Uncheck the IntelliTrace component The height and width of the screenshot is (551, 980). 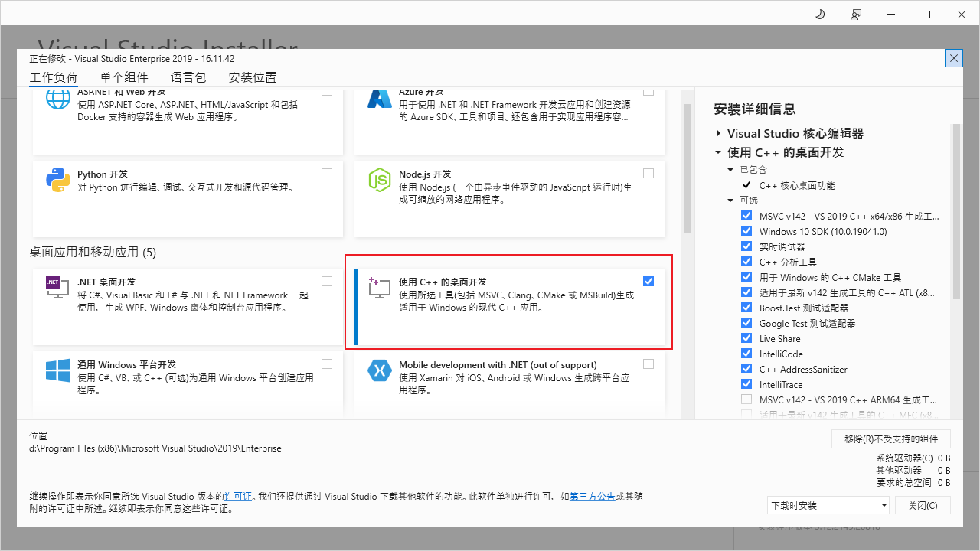click(746, 384)
